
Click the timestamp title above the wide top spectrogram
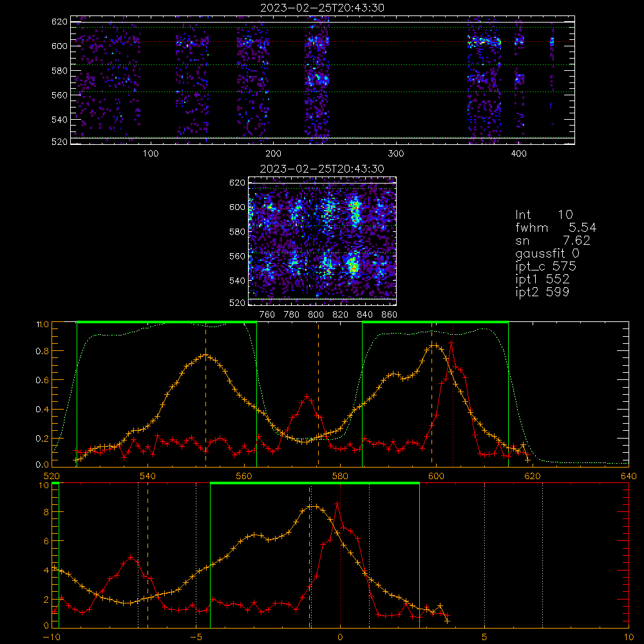click(x=322, y=8)
